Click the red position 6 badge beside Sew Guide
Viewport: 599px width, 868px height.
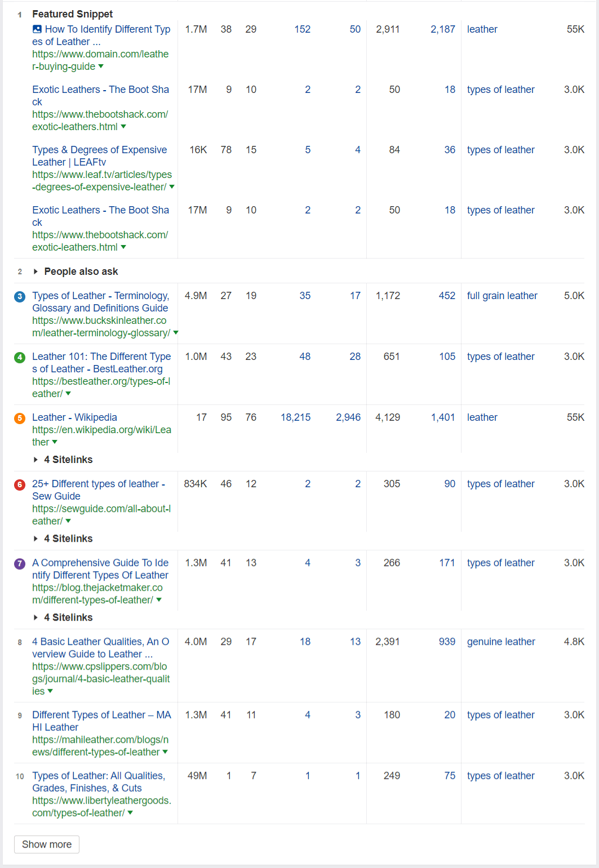20,484
